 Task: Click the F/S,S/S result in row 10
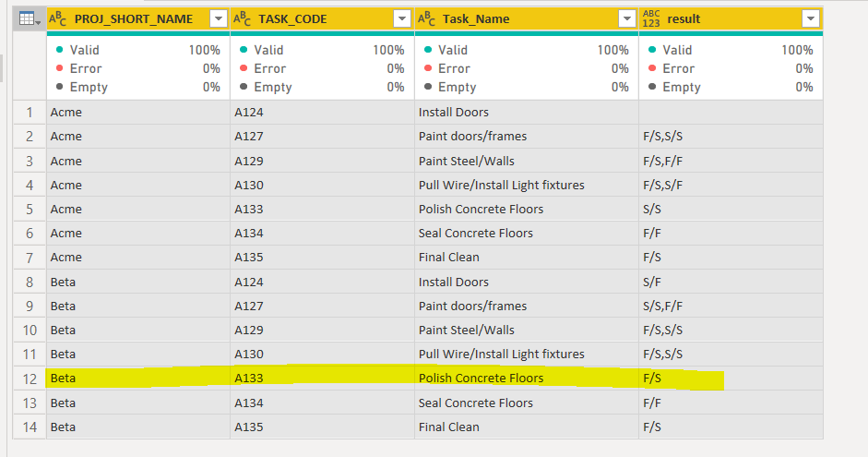pyautogui.click(x=731, y=331)
